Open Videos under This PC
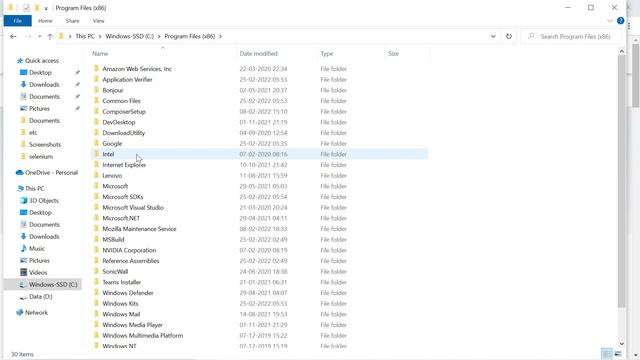Viewport: 640px width, 360px height. tap(38, 272)
